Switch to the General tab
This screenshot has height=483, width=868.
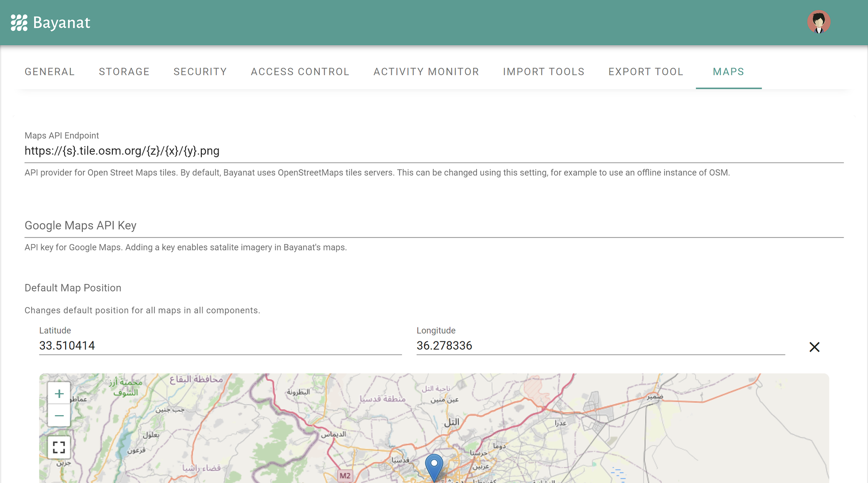(x=49, y=72)
